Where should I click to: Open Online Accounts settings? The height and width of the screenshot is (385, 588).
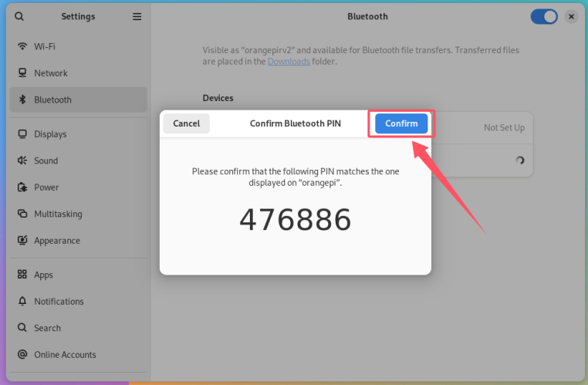[79, 355]
